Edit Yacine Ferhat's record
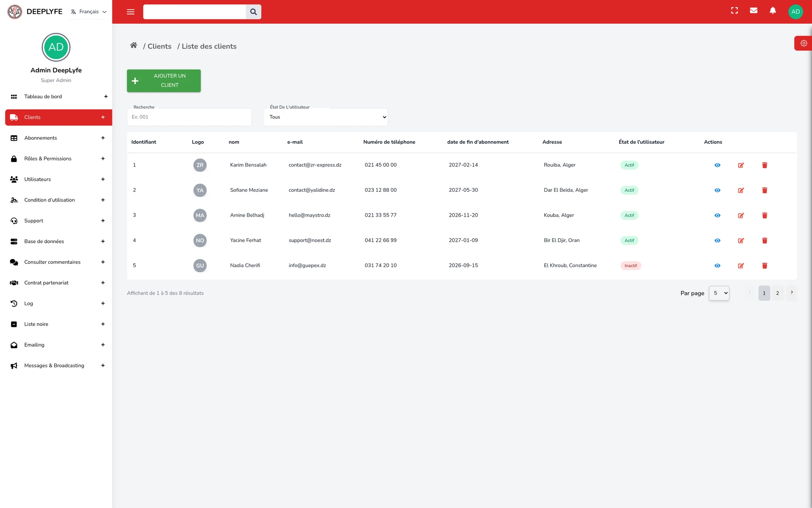The height and width of the screenshot is (508, 812). pos(741,240)
